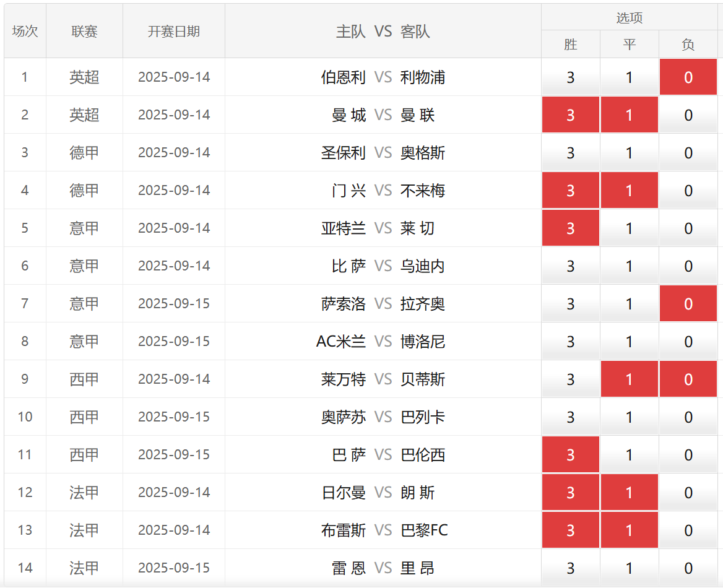
Task: Click the 2025-09-15 date in row 7
Action: 174,304
